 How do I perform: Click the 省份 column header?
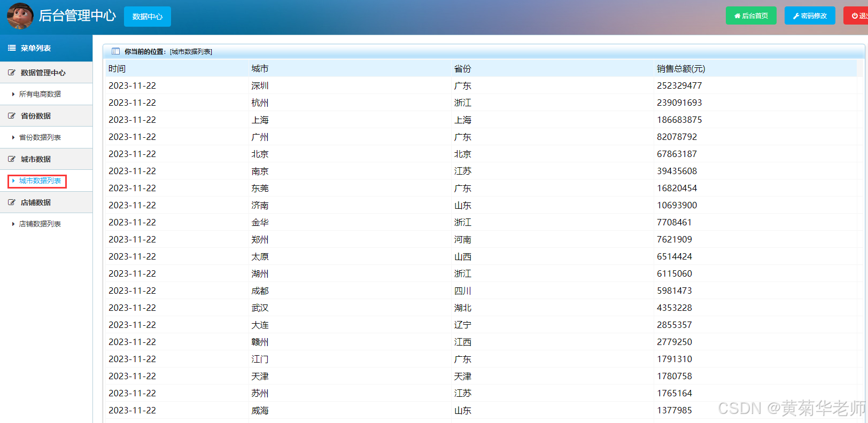(x=463, y=68)
